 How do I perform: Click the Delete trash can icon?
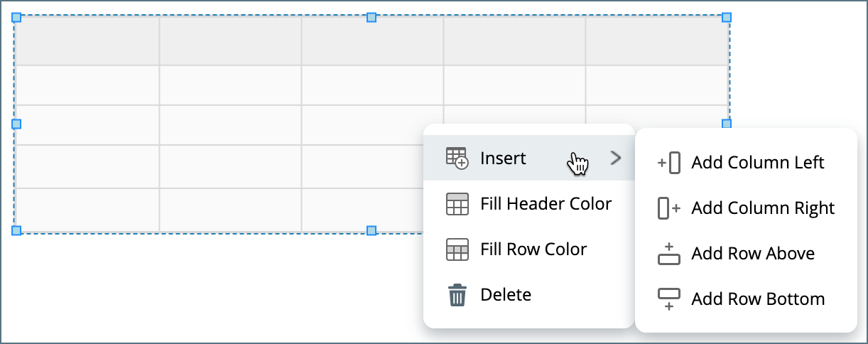click(457, 295)
